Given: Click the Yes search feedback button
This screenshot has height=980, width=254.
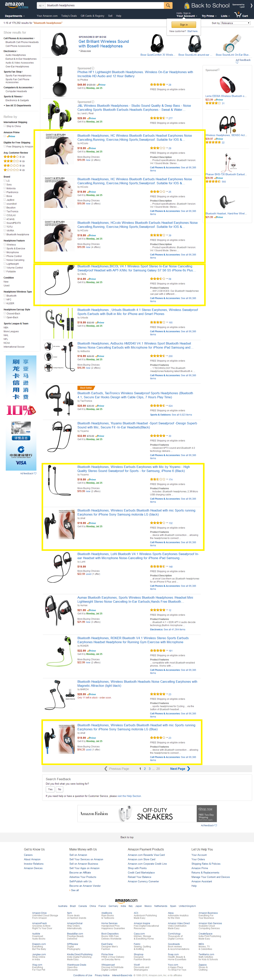Looking at the screenshot, I should (50, 789).
